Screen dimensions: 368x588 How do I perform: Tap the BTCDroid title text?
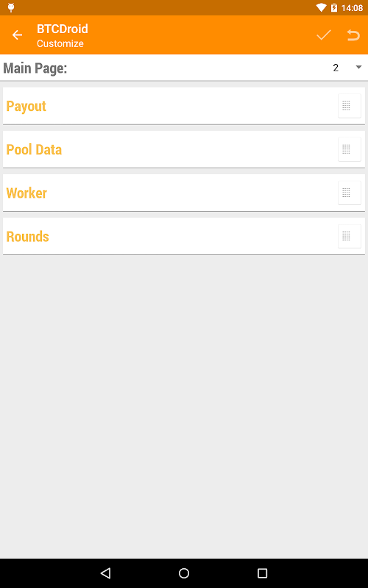[63, 29]
